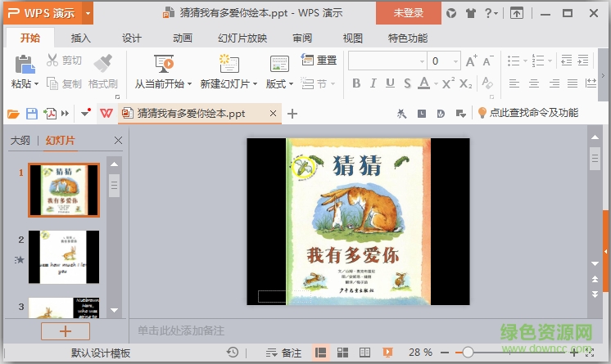Click the New Slide (新建幻灯片) icon

click(x=229, y=64)
